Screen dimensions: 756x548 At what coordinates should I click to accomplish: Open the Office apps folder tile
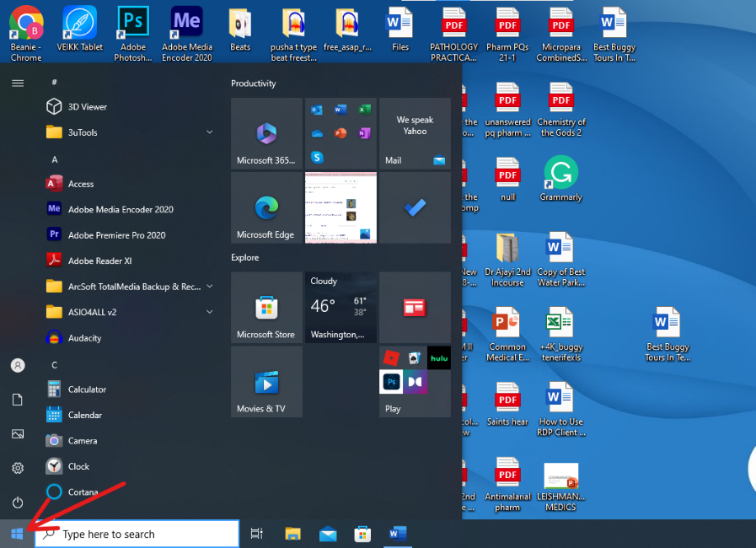(x=340, y=133)
